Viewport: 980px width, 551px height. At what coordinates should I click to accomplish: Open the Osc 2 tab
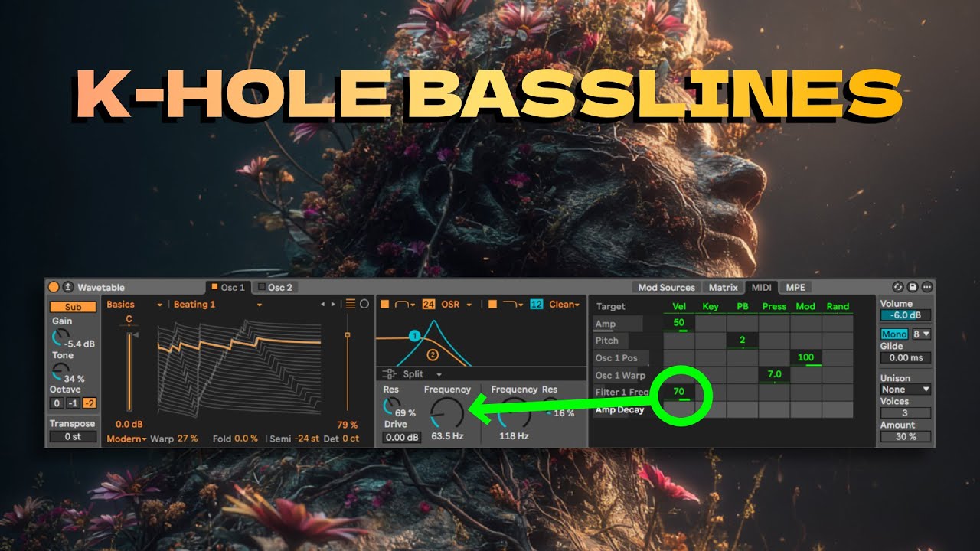pyautogui.click(x=275, y=287)
